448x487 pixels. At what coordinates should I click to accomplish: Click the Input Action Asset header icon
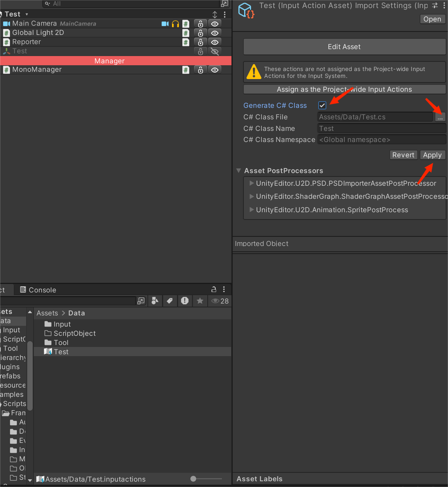pos(246,10)
